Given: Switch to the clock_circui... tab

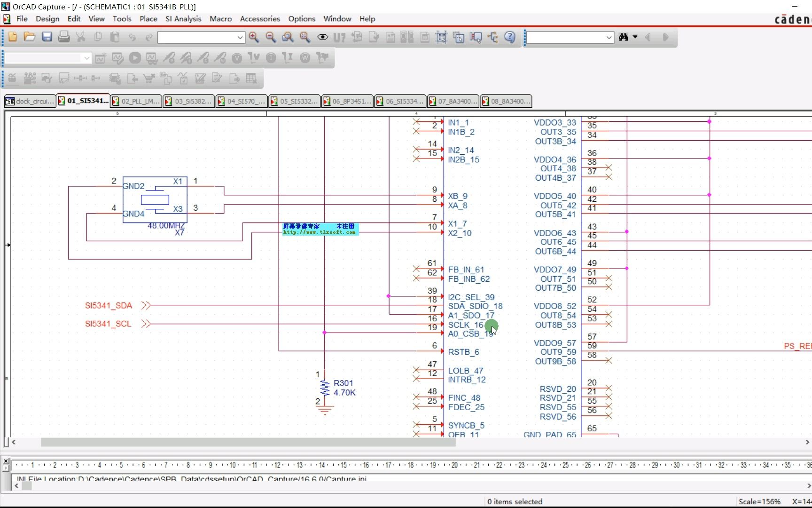Looking at the screenshot, I should 30,101.
